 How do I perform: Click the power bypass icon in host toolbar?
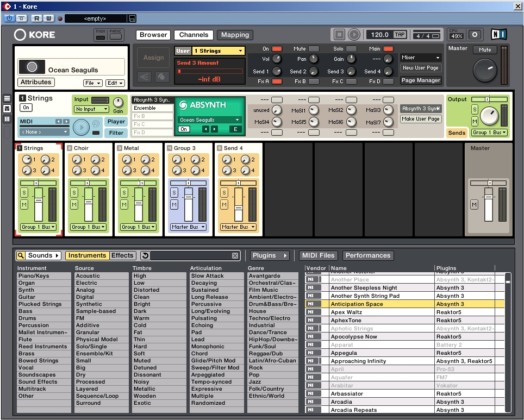click(9, 18)
